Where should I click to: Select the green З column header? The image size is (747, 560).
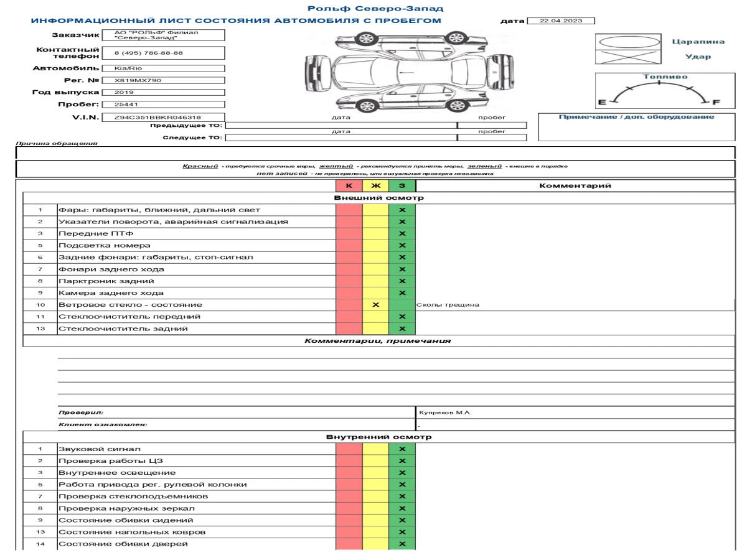point(402,185)
